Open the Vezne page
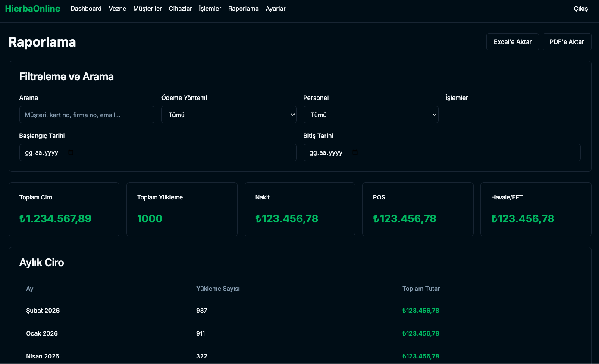The image size is (599, 364). [x=117, y=9]
